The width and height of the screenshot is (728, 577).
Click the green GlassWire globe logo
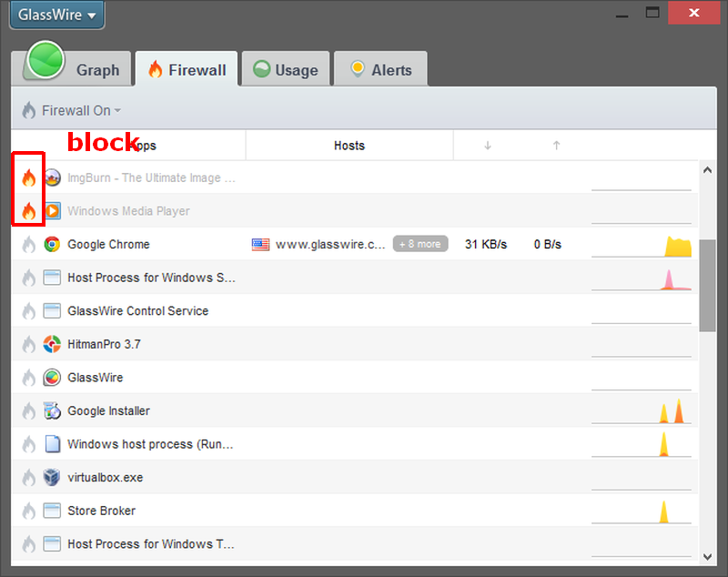45,60
